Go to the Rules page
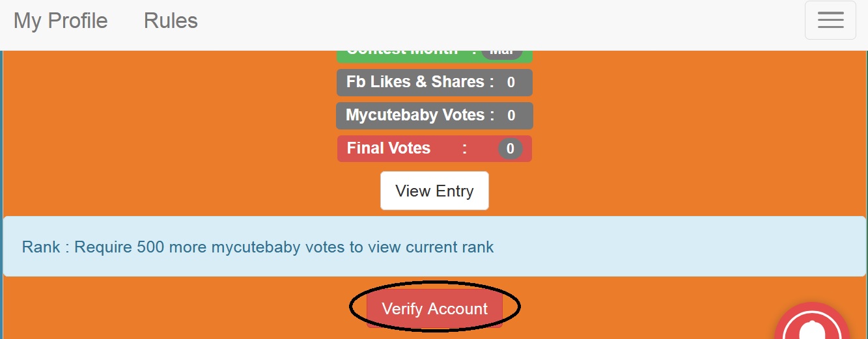 coord(171,21)
